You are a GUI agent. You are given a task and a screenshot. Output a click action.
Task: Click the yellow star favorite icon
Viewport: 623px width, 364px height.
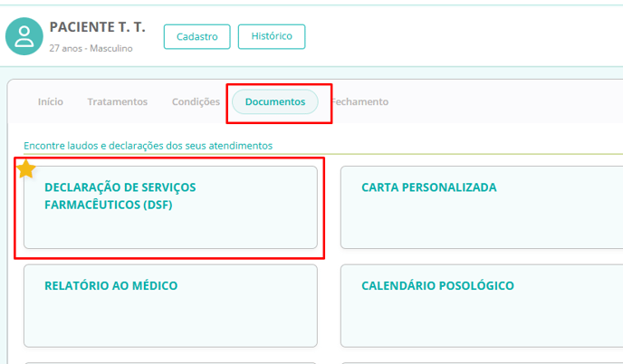pyautogui.click(x=26, y=169)
